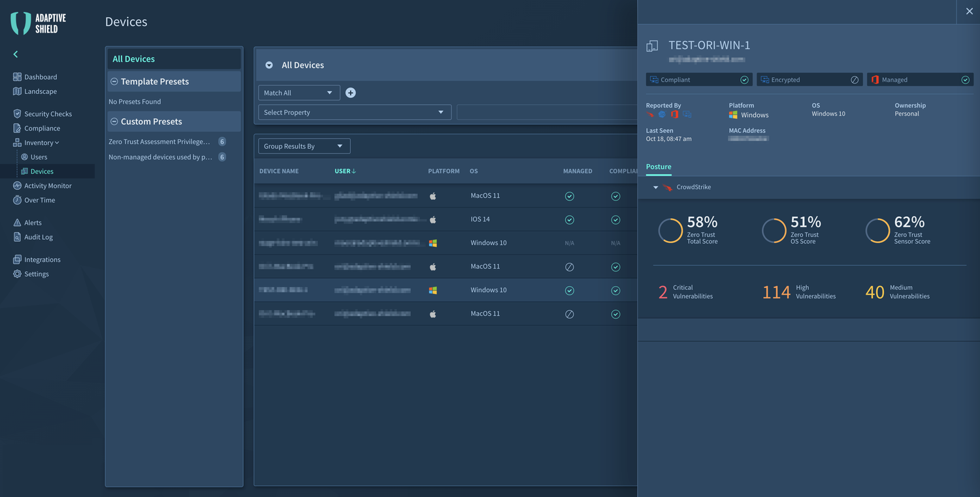980x497 pixels.
Task: Click the Windows logo under Platform
Action: (x=733, y=115)
